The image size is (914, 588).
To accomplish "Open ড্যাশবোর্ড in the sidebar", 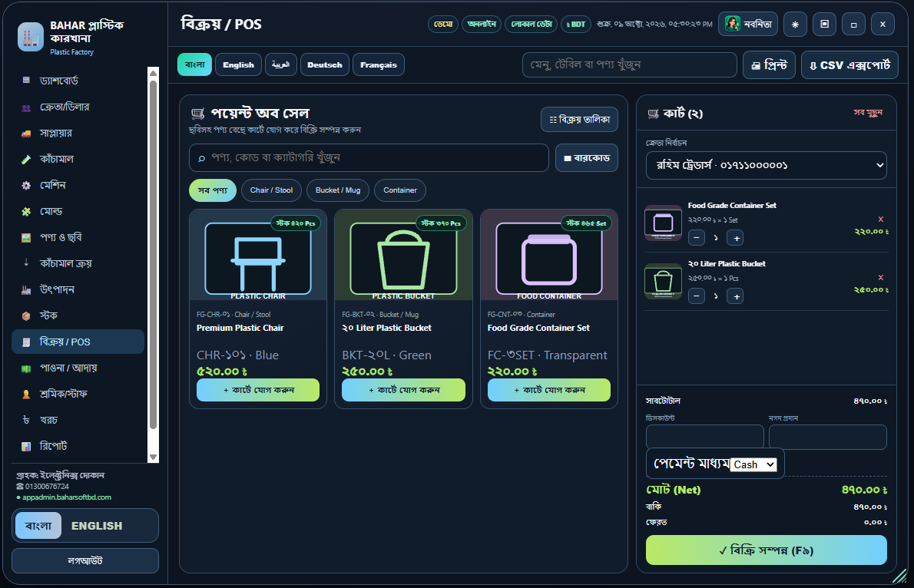I will (78, 81).
